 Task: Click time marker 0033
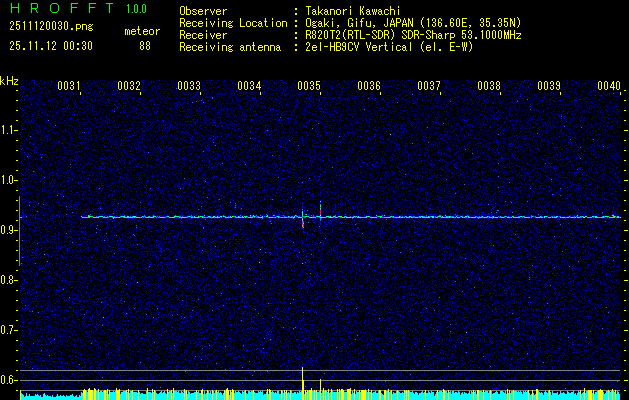pyautogui.click(x=189, y=86)
